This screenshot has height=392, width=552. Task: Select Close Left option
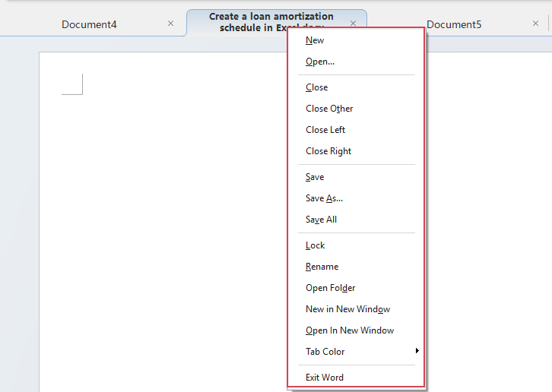point(325,130)
